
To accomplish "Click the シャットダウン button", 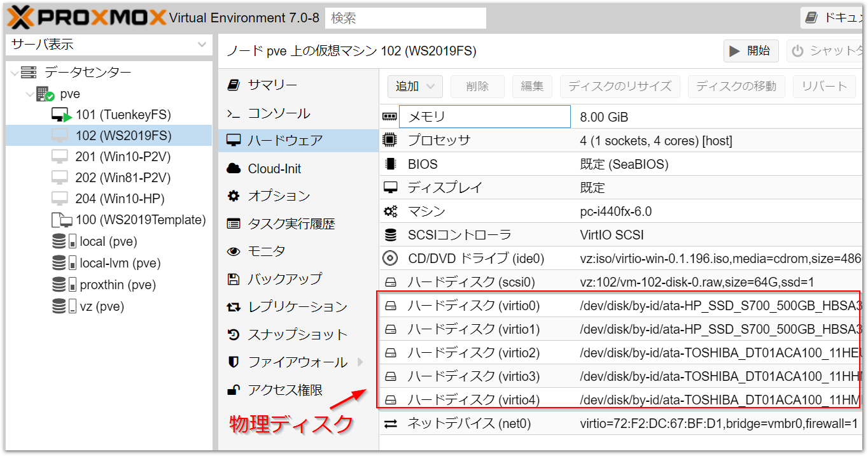I will click(x=826, y=51).
